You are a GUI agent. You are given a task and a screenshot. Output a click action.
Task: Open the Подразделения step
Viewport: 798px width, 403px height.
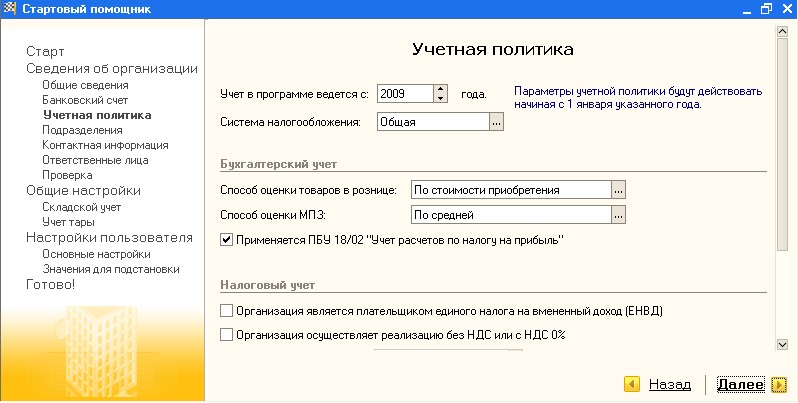(82, 130)
